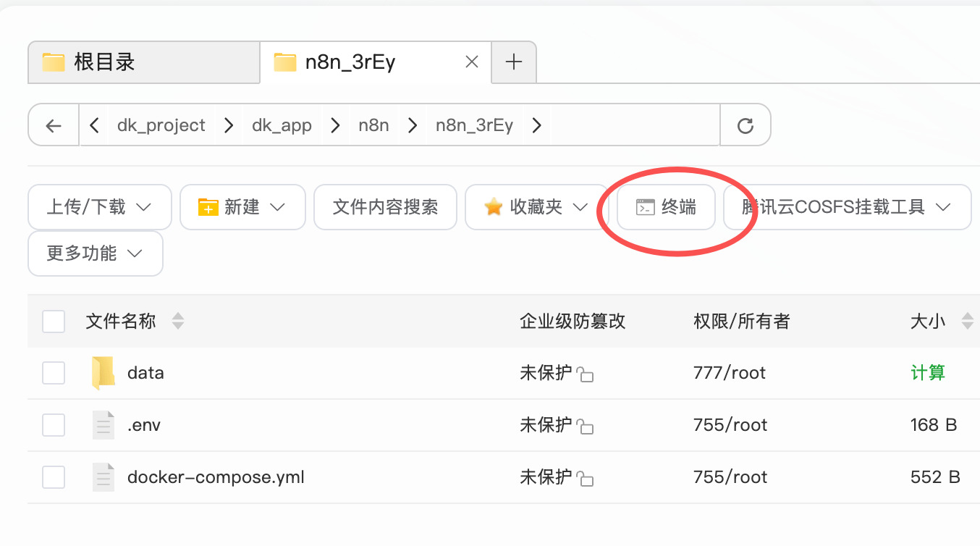Click the docker-compose.yml protection lock icon
The width and height of the screenshot is (980, 546).
coord(586,479)
